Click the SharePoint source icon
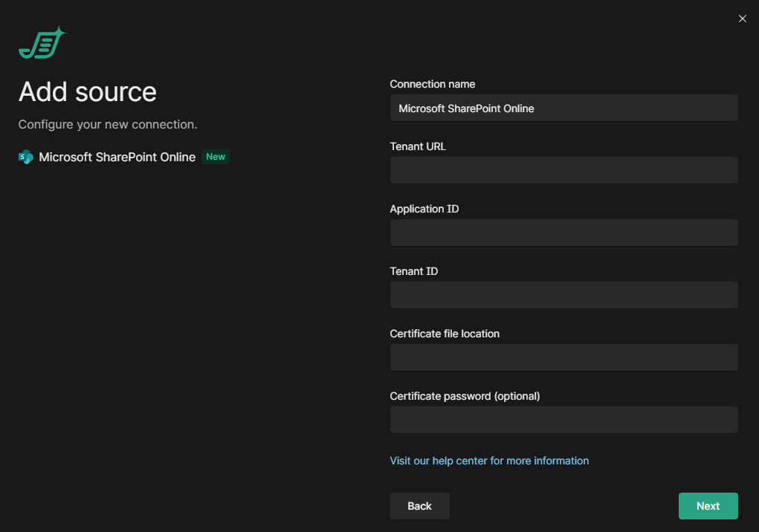This screenshot has height=532, width=759. [26, 157]
